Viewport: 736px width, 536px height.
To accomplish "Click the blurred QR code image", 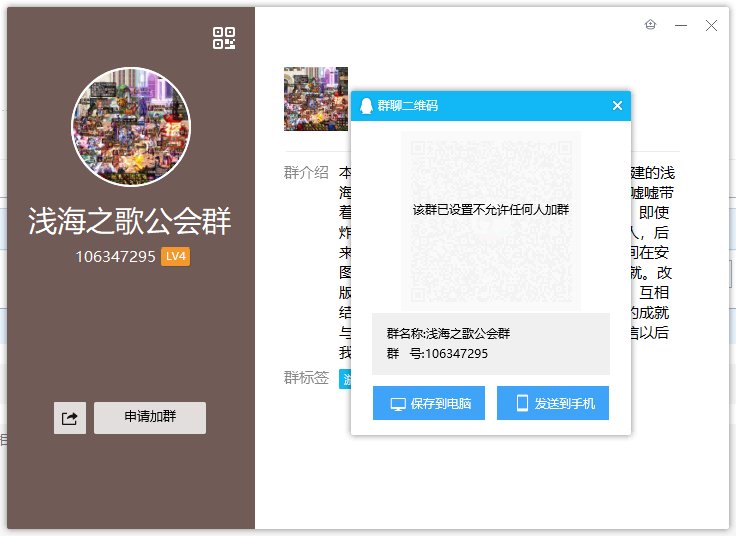I will tap(491, 221).
